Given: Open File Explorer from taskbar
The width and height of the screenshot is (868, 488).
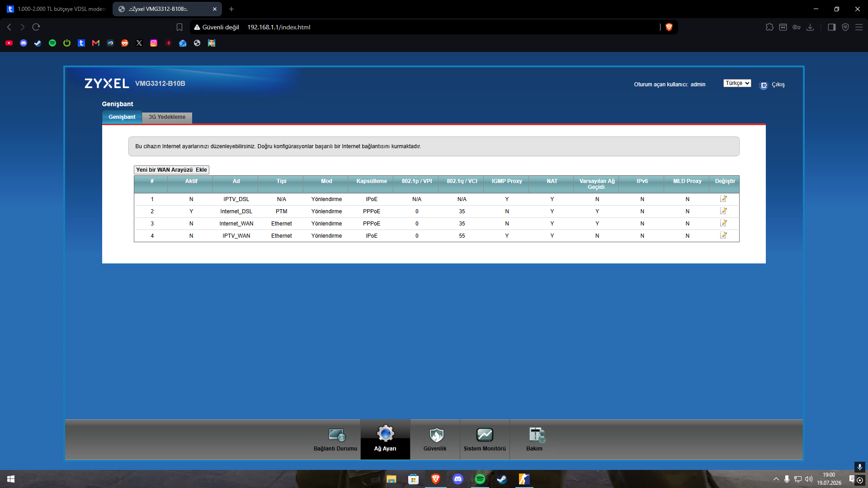Looking at the screenshot, I should [391, 479].
